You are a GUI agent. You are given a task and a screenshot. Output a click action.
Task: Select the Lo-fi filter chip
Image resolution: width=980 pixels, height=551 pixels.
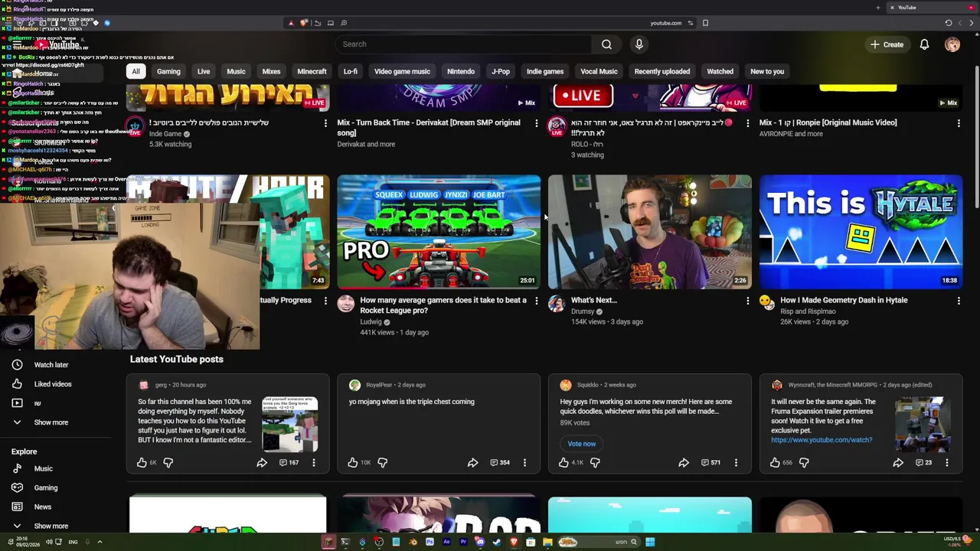[351, 71]
